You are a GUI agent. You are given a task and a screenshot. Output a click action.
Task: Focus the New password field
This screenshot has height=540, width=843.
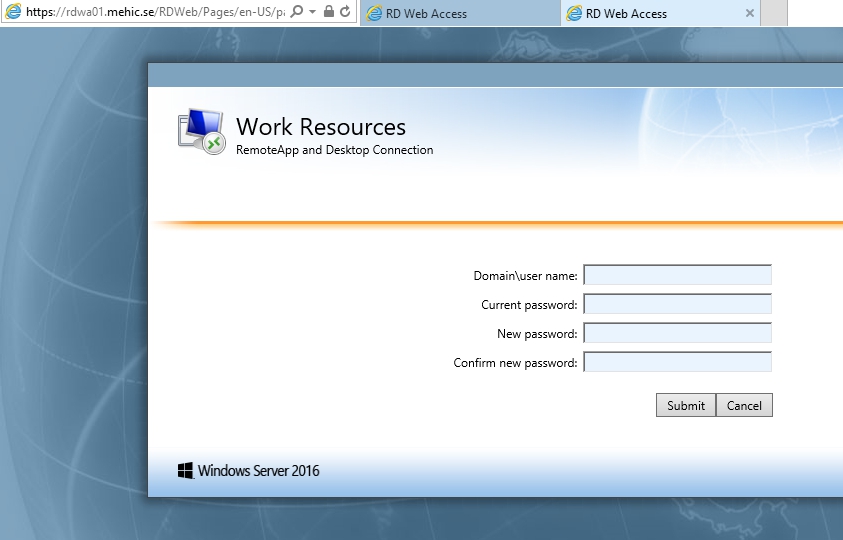pos(677,333)
